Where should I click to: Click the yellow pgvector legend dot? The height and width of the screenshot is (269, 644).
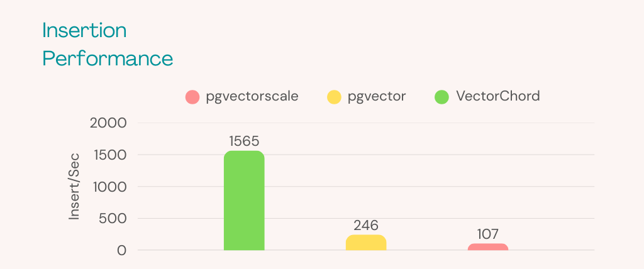click(x=334, y=97)
